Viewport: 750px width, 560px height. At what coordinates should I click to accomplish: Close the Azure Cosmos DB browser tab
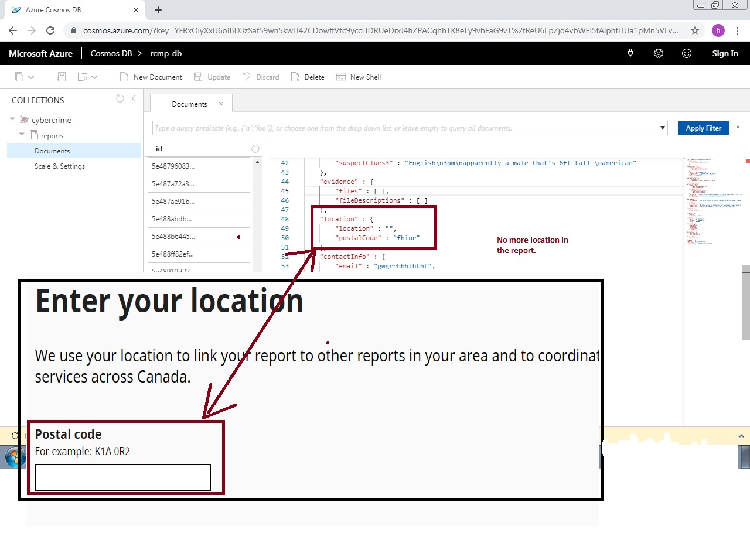tap(135, 10)
